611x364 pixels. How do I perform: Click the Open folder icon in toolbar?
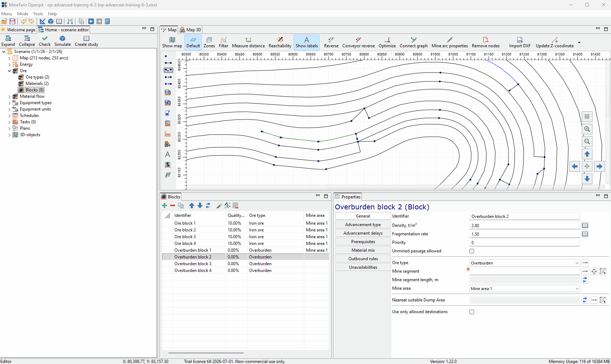pos(4,21)
